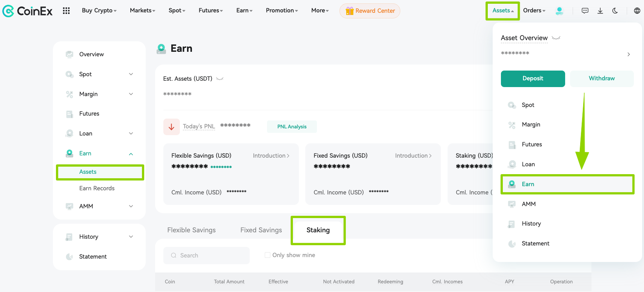Image resolution: width=644 pixels, height=292 pixels.
Task: Click the History icon in the left sidebar
Action: 69,237
